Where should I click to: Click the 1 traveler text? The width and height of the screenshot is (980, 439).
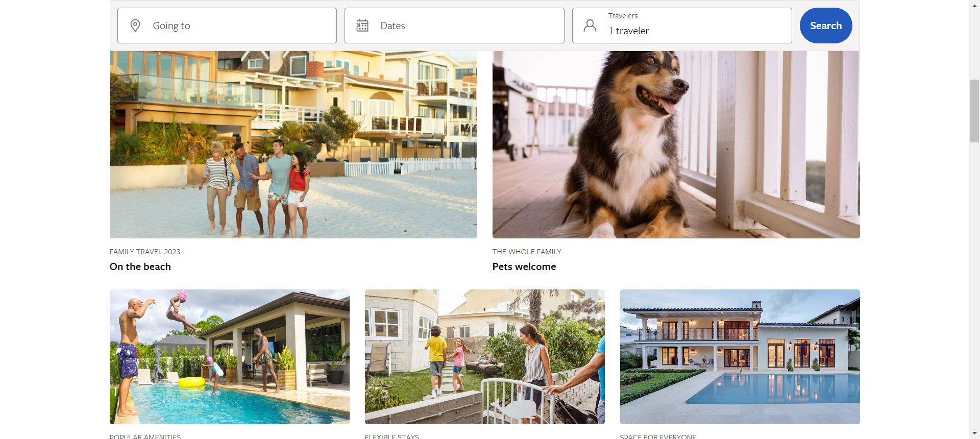pos(629,31)
